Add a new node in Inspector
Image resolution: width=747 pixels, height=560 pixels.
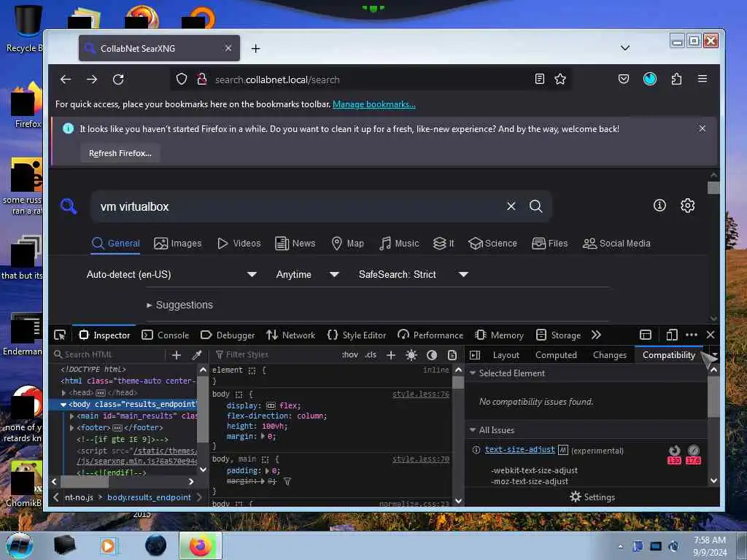pos(177,355)
